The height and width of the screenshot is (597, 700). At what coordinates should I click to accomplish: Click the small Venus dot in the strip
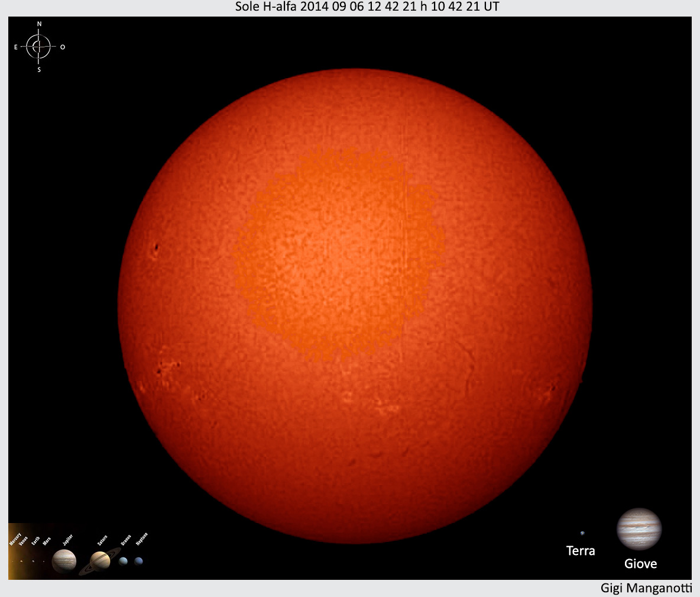(x=21, y=561)
